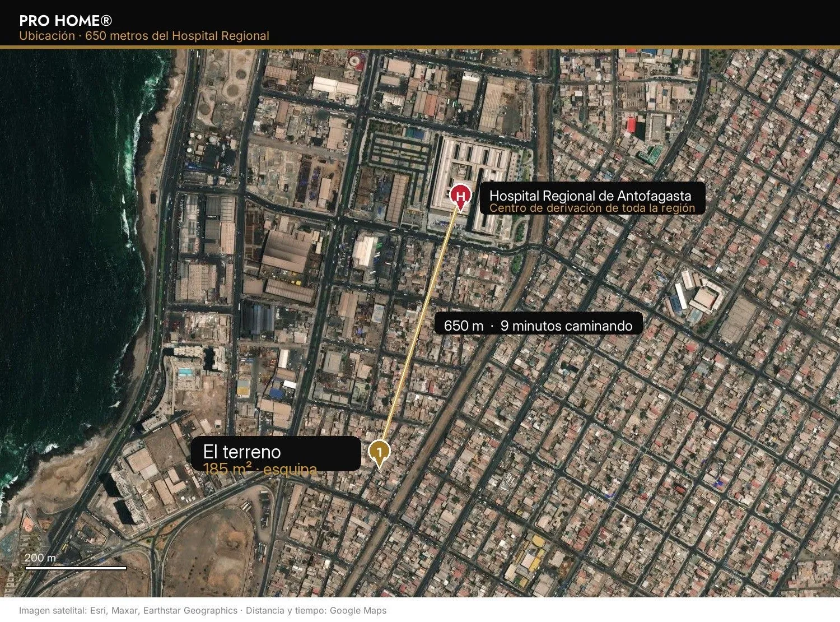The width and height of the screenshot is (840, 622).
Task: Click the yellow route line between markers
Action: point(420,325)
